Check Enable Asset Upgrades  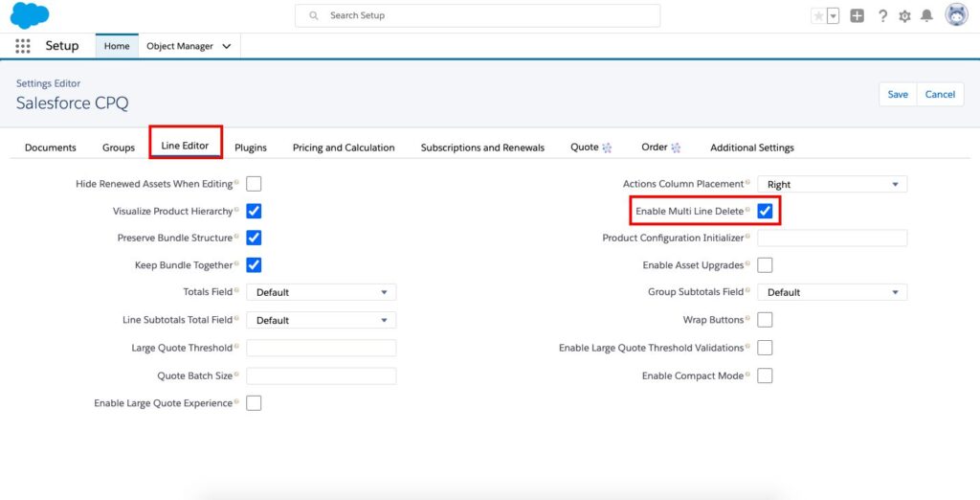coord(765,264)
